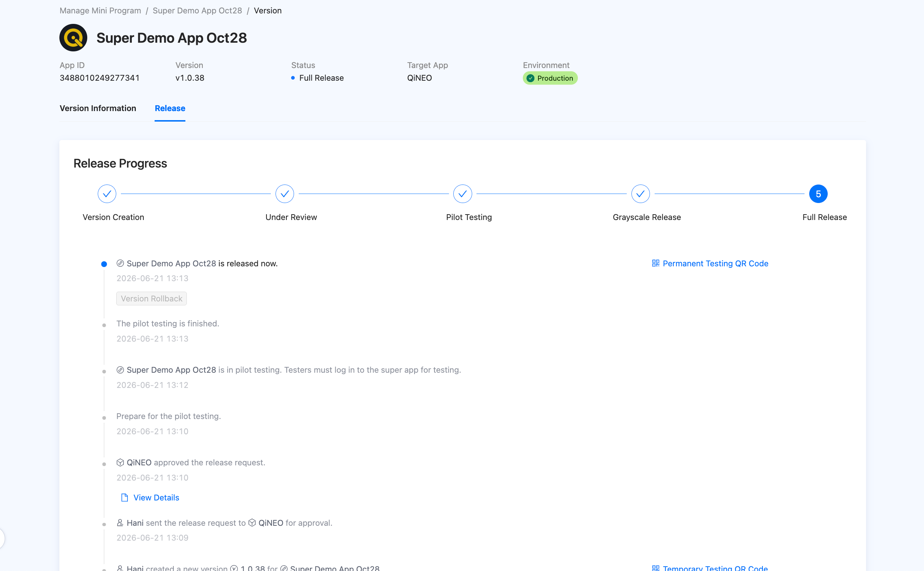
Task: Click the Pilot Testing step checkmark
Action: (x=462, y=194)
